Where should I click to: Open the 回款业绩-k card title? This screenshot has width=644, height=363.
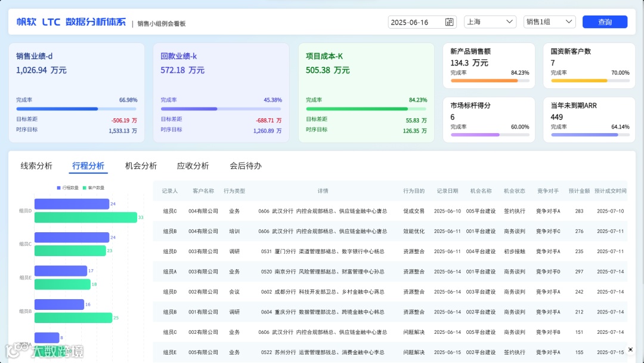[x=179, y=56]
